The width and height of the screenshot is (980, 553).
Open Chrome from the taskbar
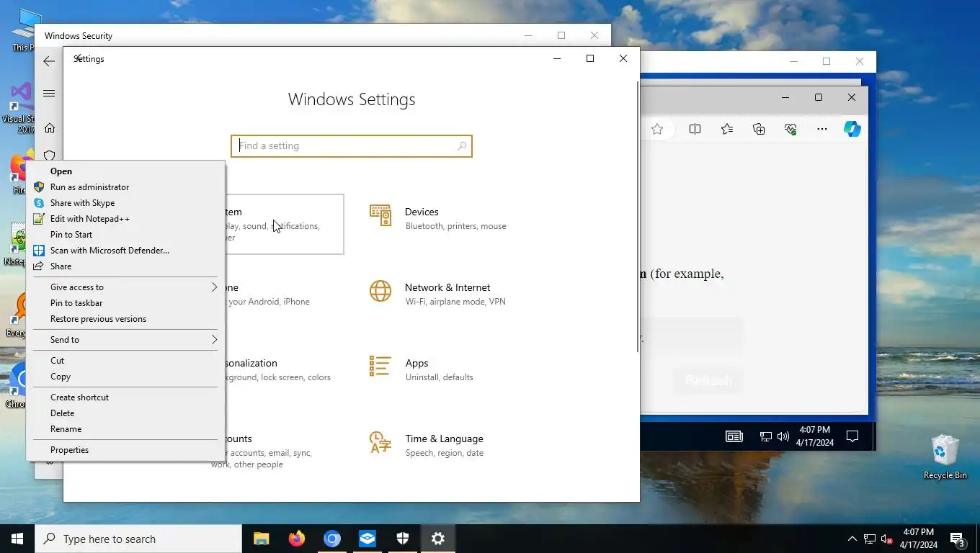tap(331, 539)
